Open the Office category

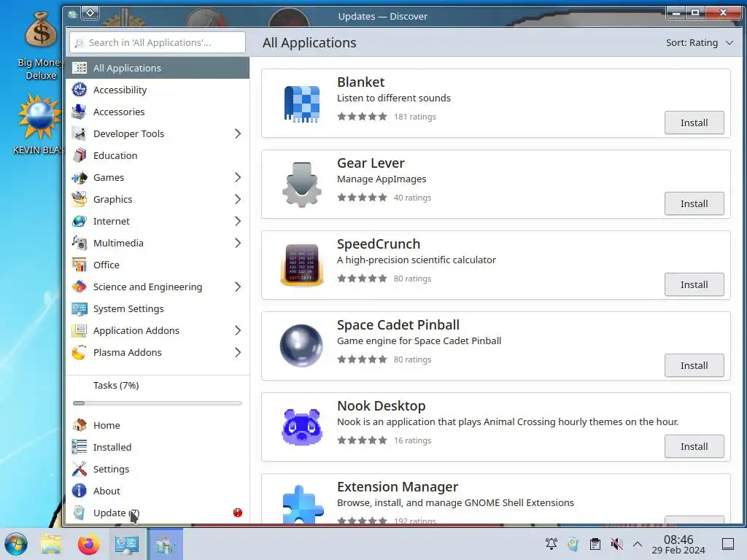158,265
